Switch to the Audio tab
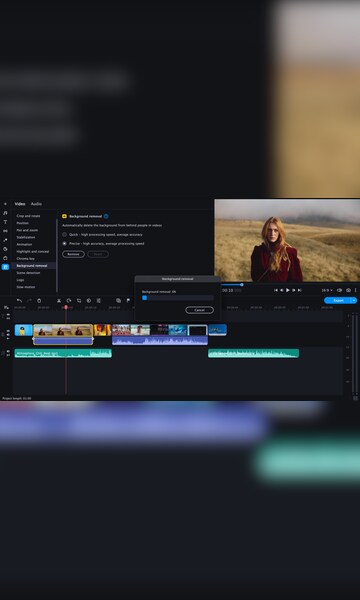 click(x=36, y=204)
